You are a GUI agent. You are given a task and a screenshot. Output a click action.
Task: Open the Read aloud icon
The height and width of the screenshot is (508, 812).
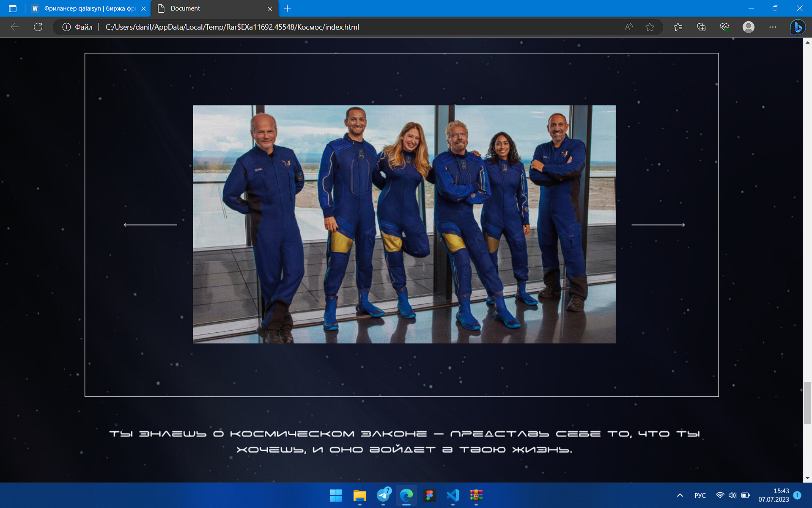(x=629, y=27)
